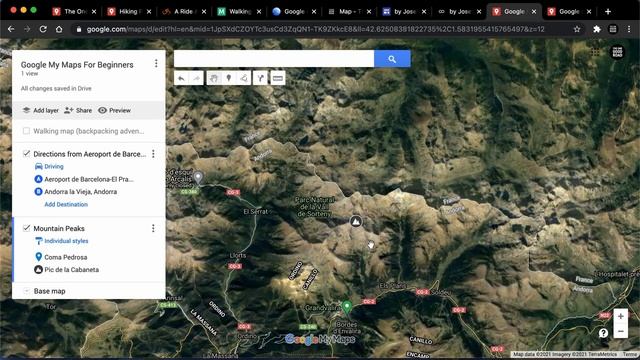
Task: Open Directions layer options menu
Action: tap(153, 154)
